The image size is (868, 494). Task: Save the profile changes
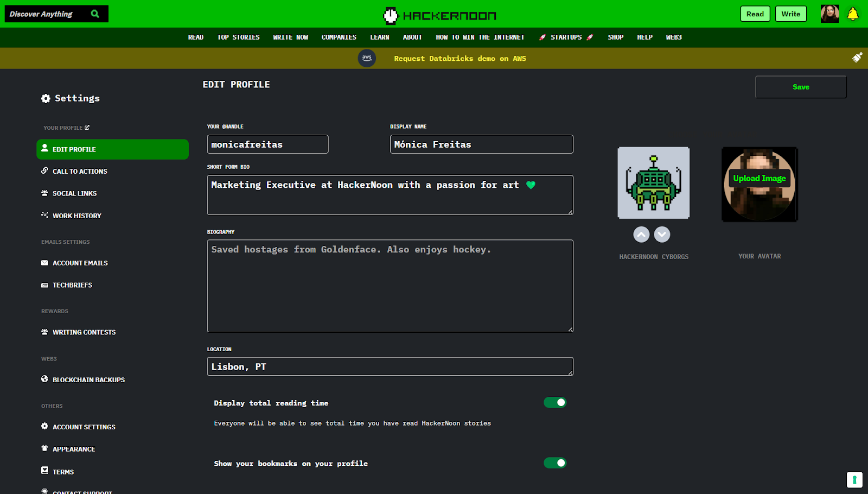(x=801, y=87)
